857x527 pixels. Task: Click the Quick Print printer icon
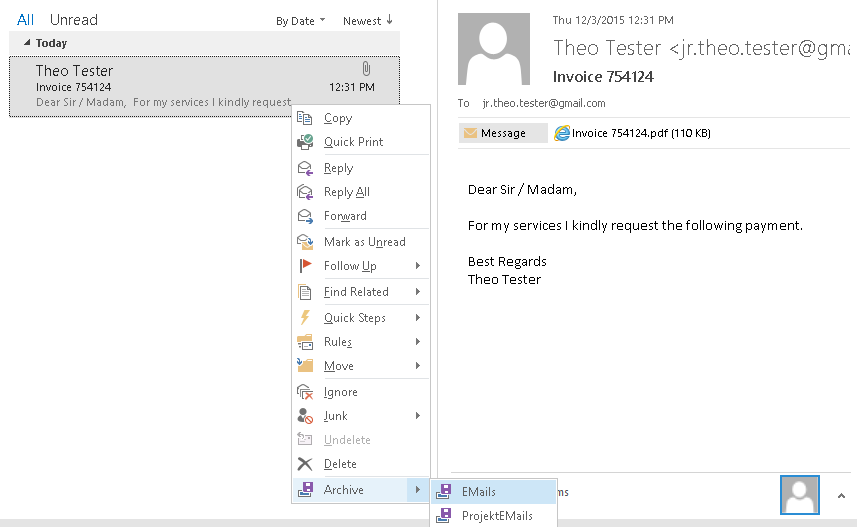click(x=305, y=142)
